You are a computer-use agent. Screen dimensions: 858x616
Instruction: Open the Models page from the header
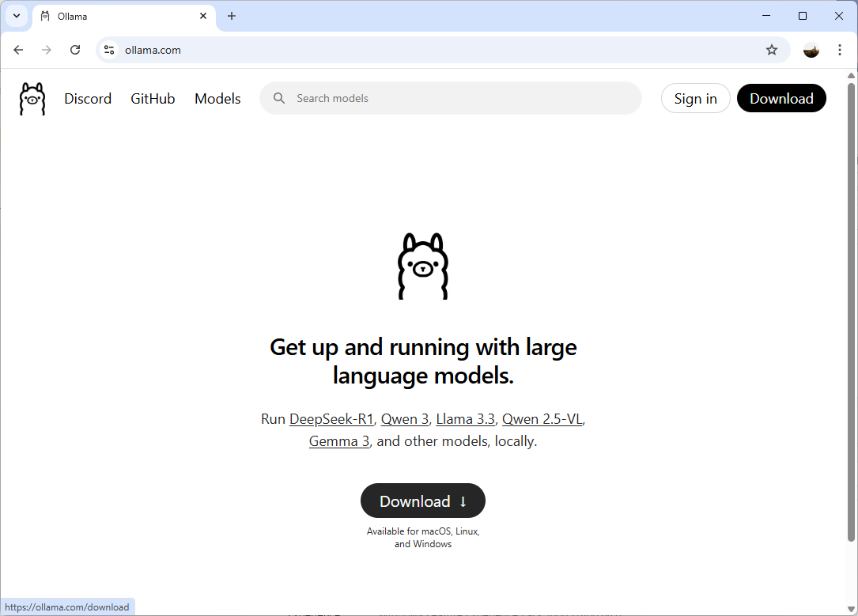pyautogui.click(x=217, y=99)
